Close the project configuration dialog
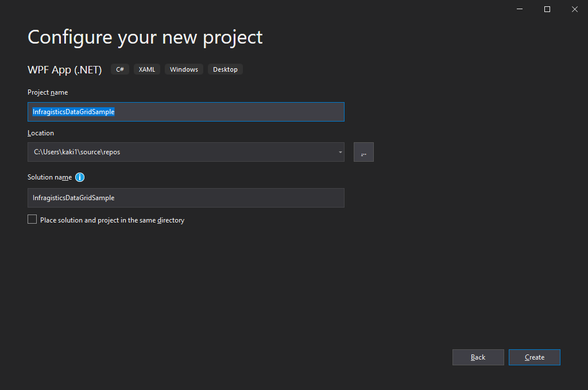588x390 pixels. (574, 9)
